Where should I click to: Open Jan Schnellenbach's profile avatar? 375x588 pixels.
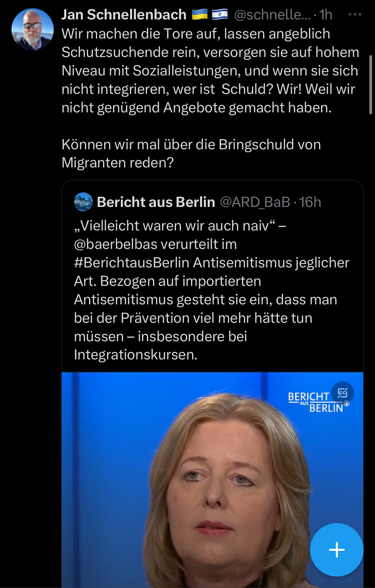coord(32,29)
